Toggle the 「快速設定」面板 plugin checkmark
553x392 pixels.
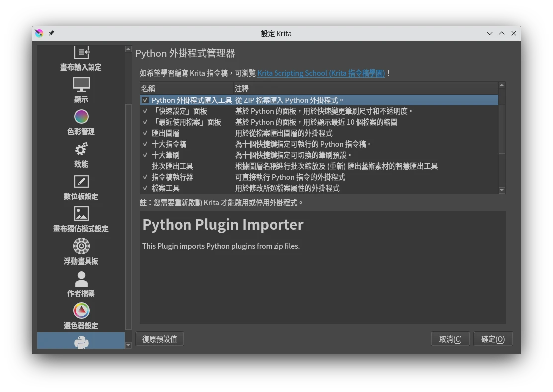point(145,111)
